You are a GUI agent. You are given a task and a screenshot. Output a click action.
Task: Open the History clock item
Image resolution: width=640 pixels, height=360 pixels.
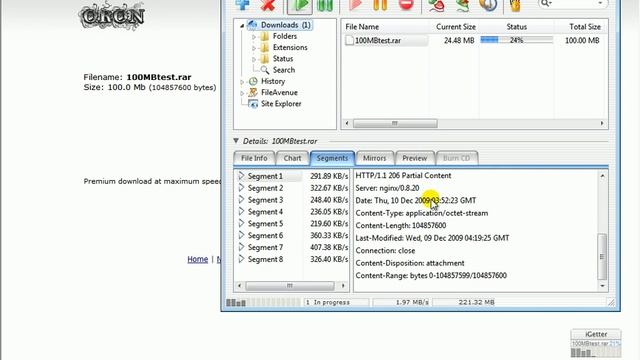click(267, 81)
